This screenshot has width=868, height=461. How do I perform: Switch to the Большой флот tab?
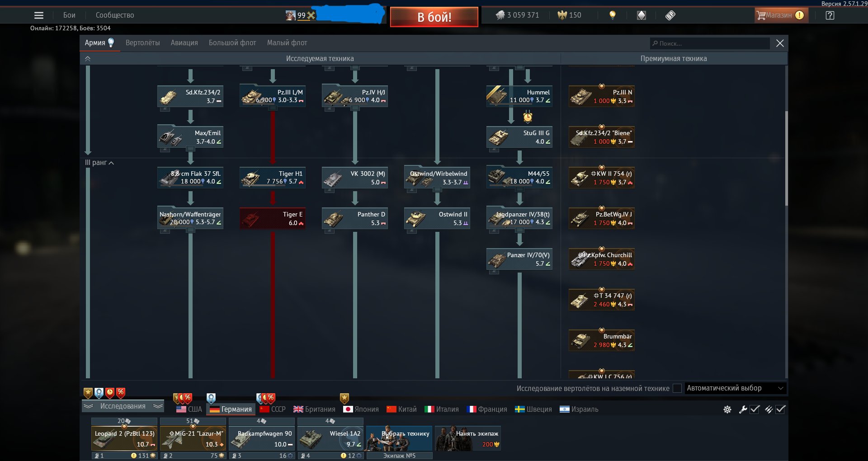tap(232, 43)
